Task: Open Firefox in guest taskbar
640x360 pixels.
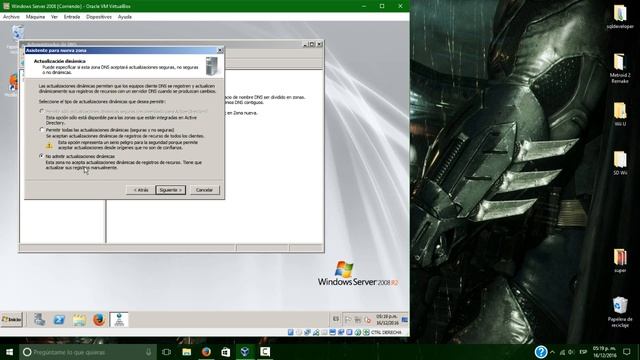Action: pyautogui.click(x=99, y=319)
